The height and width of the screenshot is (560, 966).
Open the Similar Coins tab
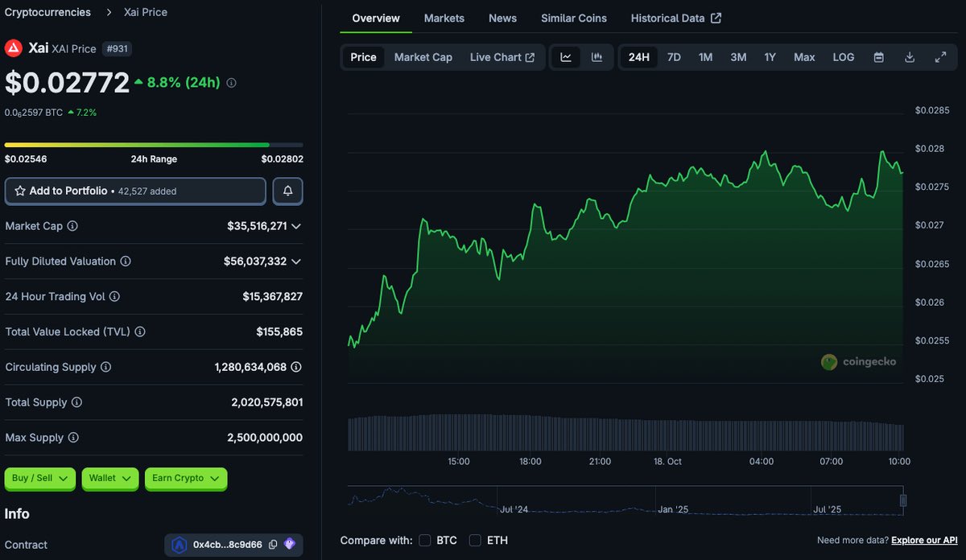coord(574,18)
